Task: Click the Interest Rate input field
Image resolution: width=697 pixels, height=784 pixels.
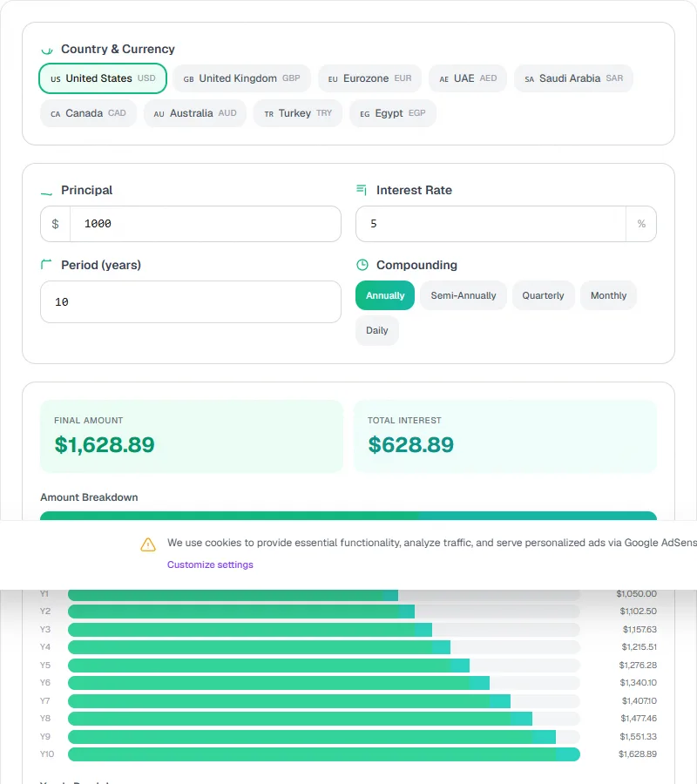Action: click(x=491, y=224)
